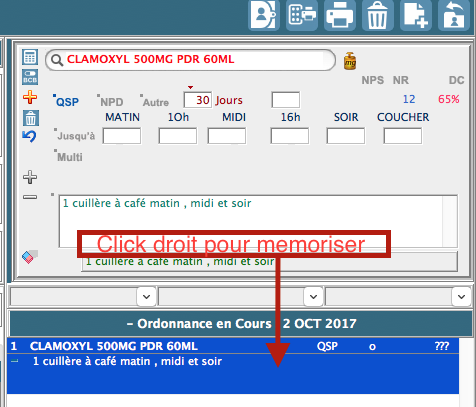Screen dimensions: 476x407
Task: Click the BCB drug database icon
Action: 30,77
